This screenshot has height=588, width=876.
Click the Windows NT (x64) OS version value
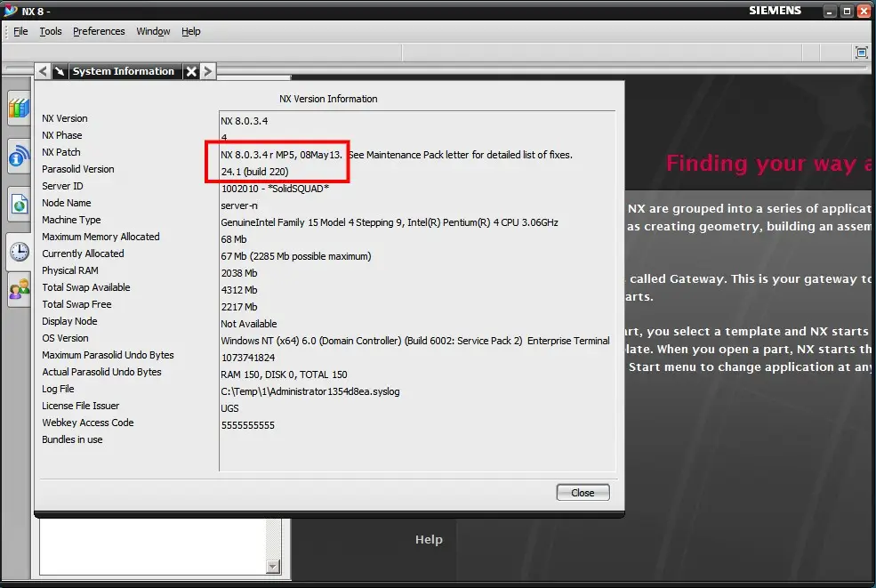[415, 341]
